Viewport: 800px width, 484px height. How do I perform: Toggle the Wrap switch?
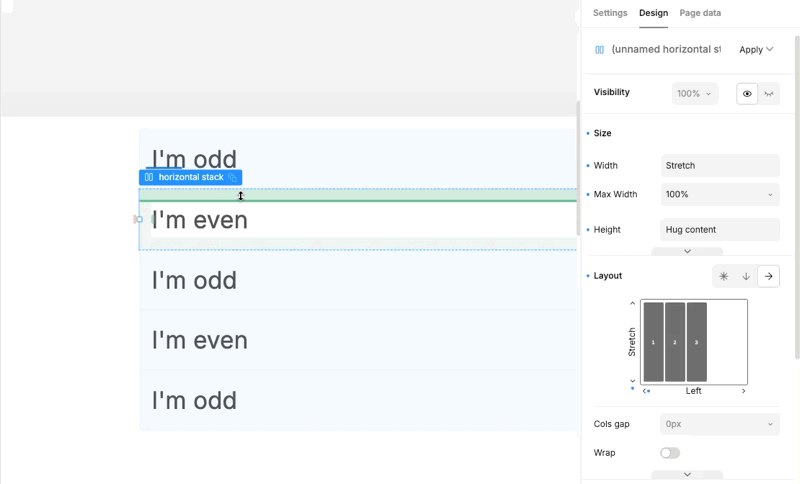coord(670,453)
